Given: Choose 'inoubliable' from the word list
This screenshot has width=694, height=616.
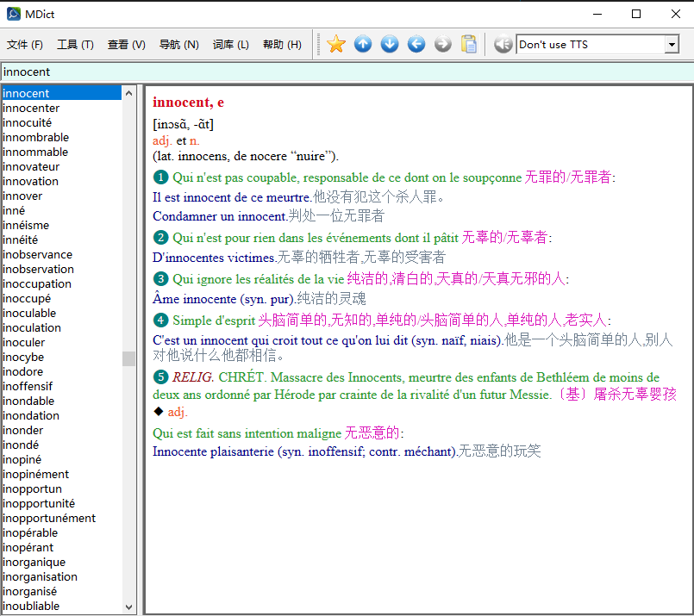Looking at the screenshot, I should point(31,606).
